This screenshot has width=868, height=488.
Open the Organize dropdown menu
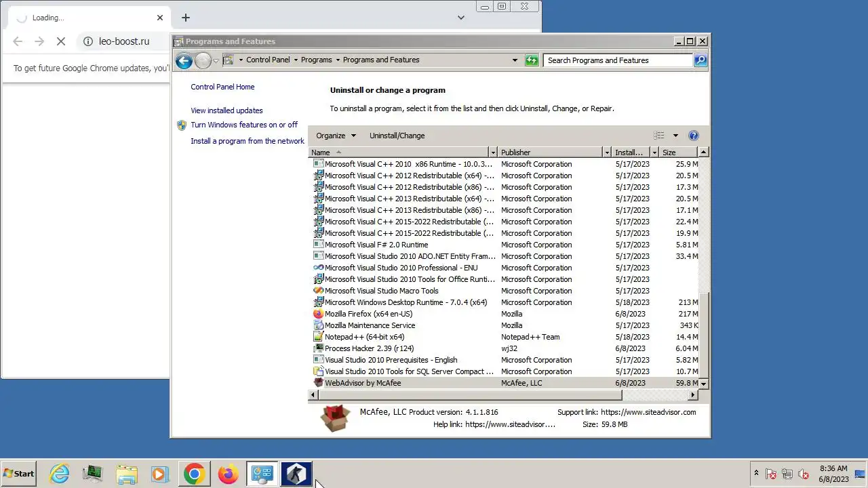336,136
